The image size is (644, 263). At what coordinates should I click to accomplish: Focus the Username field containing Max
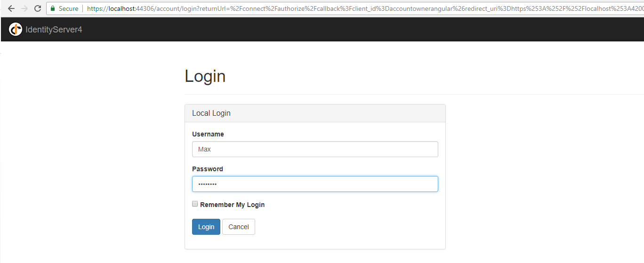[x=315, y=149]
